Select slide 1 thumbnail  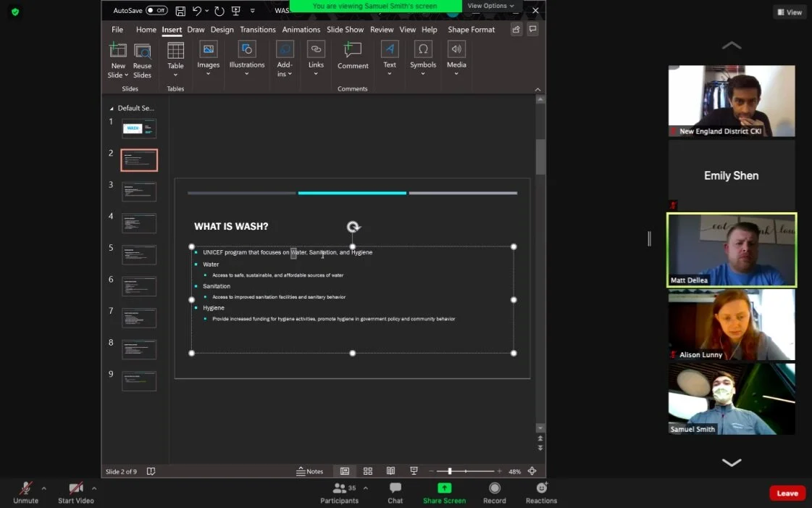(139, 128)
